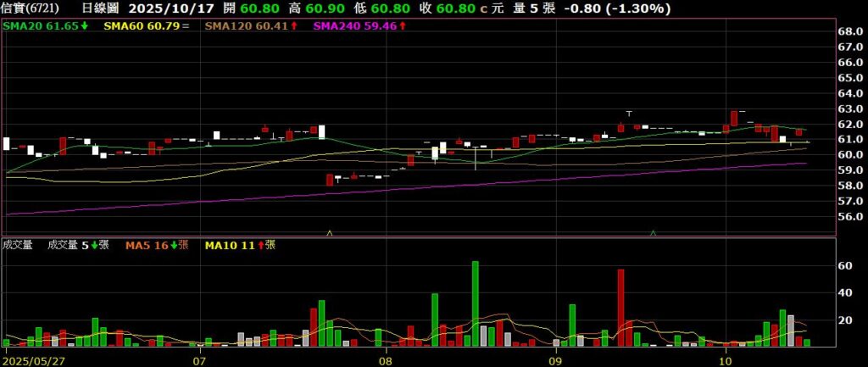This screenshot has height=367, width=868.
Task: Select the SMA240 59.46 legend label
Action: pos(354,27)
